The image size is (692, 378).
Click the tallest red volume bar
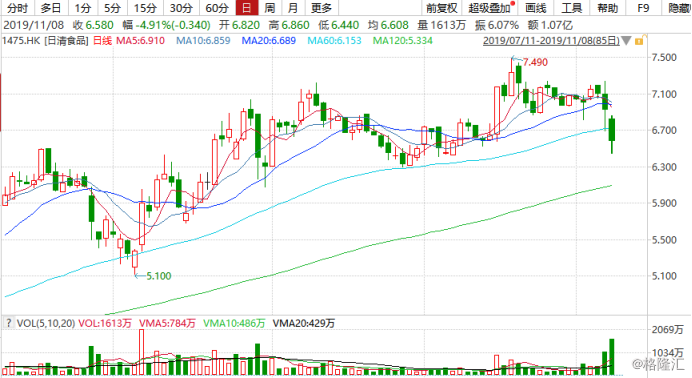point(142,352)
